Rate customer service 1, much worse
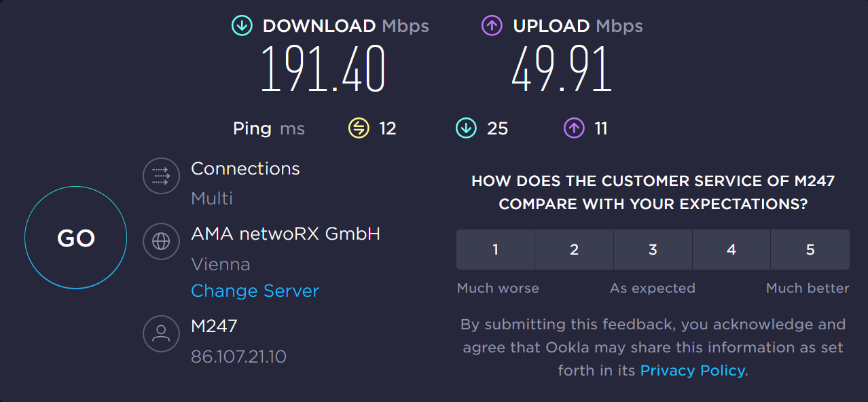 (x=496, y=250)
